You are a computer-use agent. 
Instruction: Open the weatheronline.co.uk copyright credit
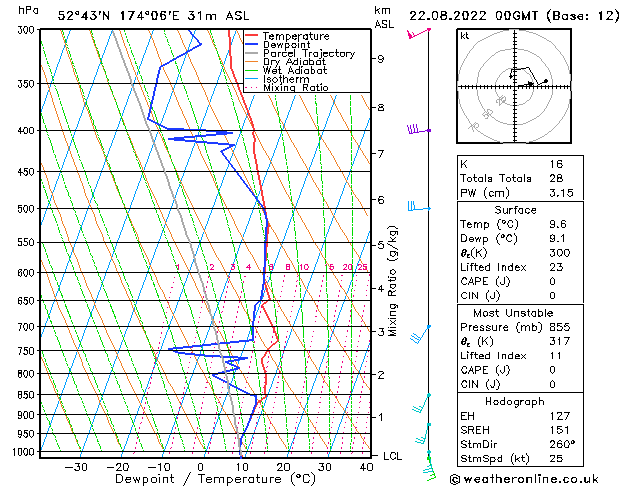[x=524, y=479]
